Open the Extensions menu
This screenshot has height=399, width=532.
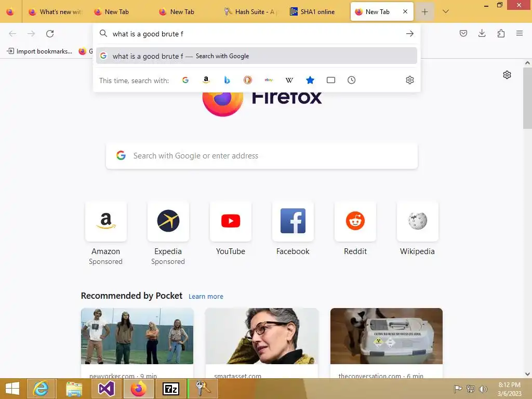(501, 33)
